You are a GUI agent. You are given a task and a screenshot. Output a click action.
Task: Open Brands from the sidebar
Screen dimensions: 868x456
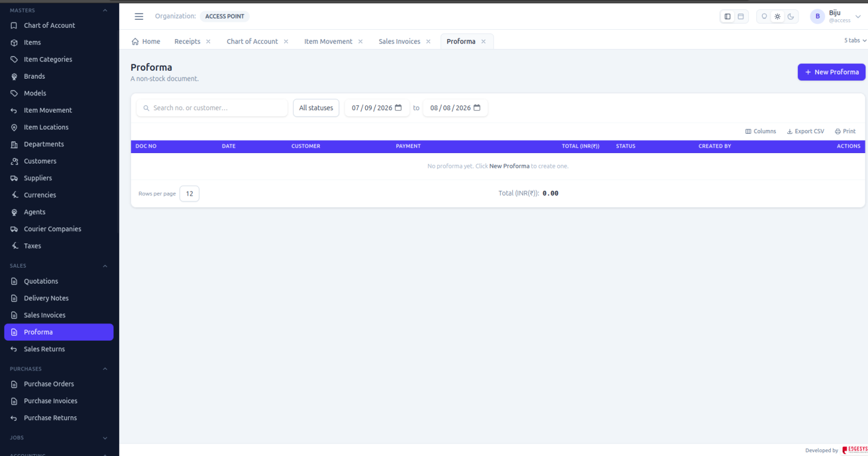click(59, 76)
